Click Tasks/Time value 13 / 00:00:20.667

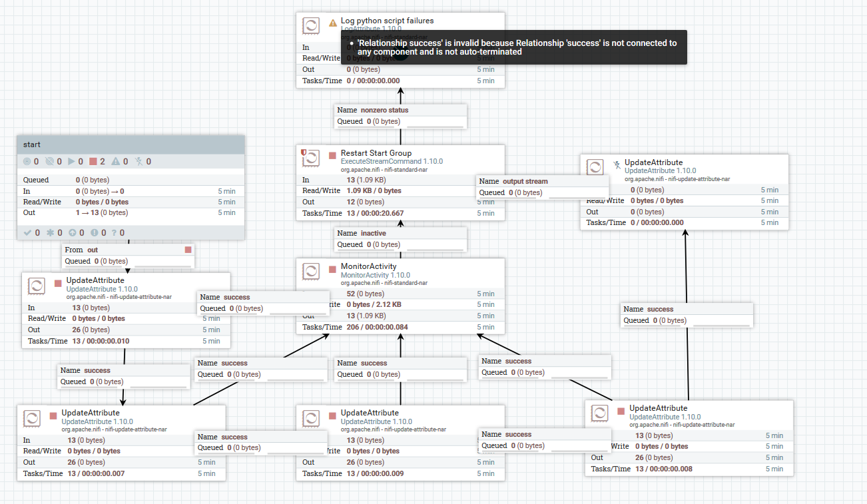click(x=375, y=213)
